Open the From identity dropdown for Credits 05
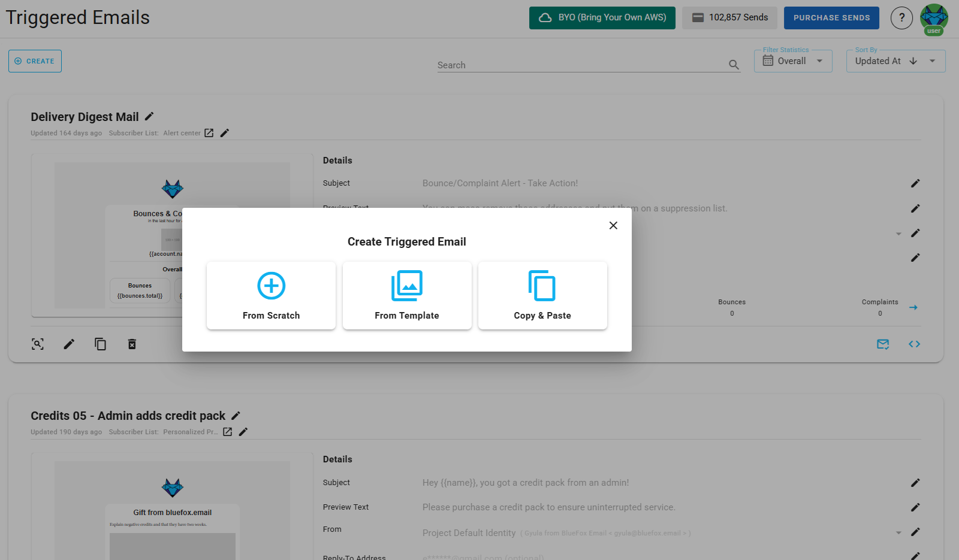 [898, 532]
